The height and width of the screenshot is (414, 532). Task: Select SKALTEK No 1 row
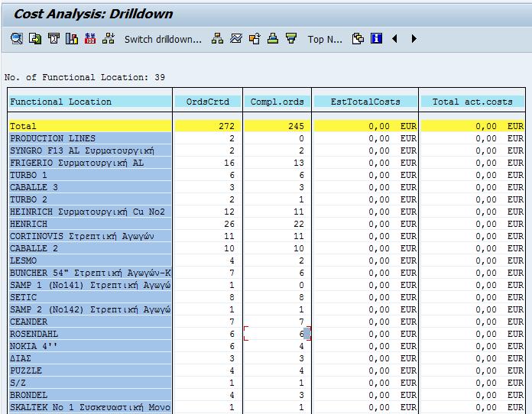coord(90,407)
